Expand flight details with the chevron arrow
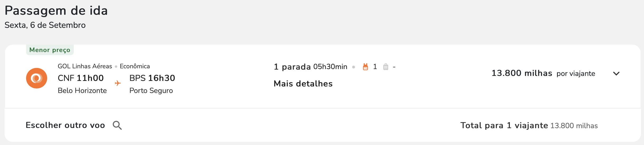This screenshot has width=644, height=145. pos(616,74)
